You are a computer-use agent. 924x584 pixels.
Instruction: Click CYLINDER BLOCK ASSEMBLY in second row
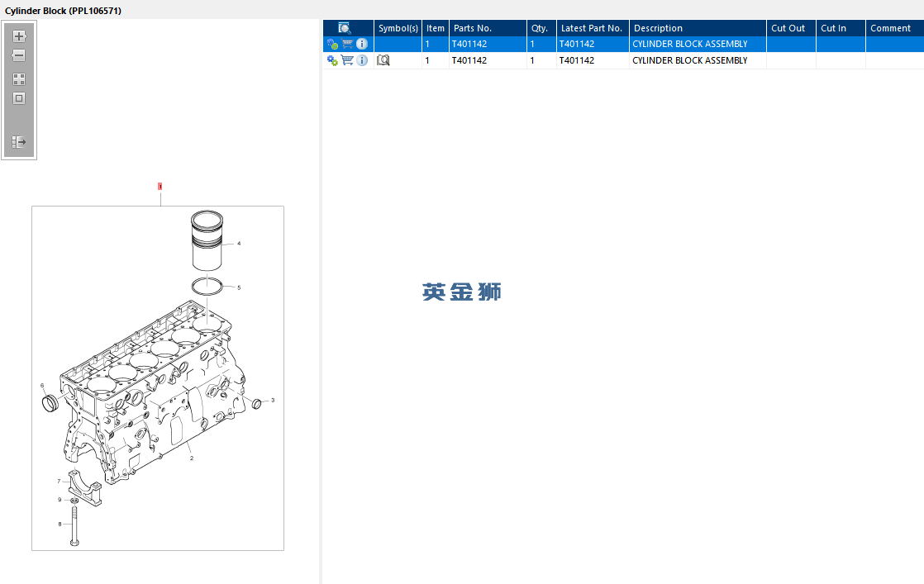pyautogui.click(x=689, y=60)
